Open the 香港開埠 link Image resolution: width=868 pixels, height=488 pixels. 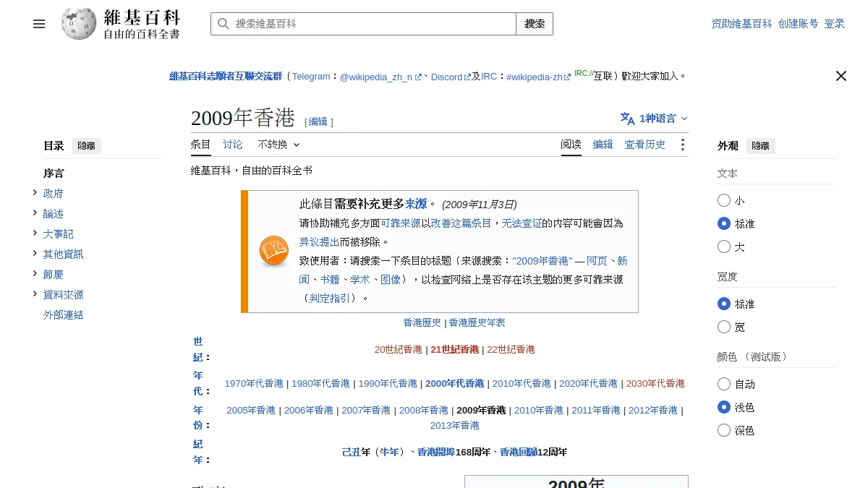[436, 453]
